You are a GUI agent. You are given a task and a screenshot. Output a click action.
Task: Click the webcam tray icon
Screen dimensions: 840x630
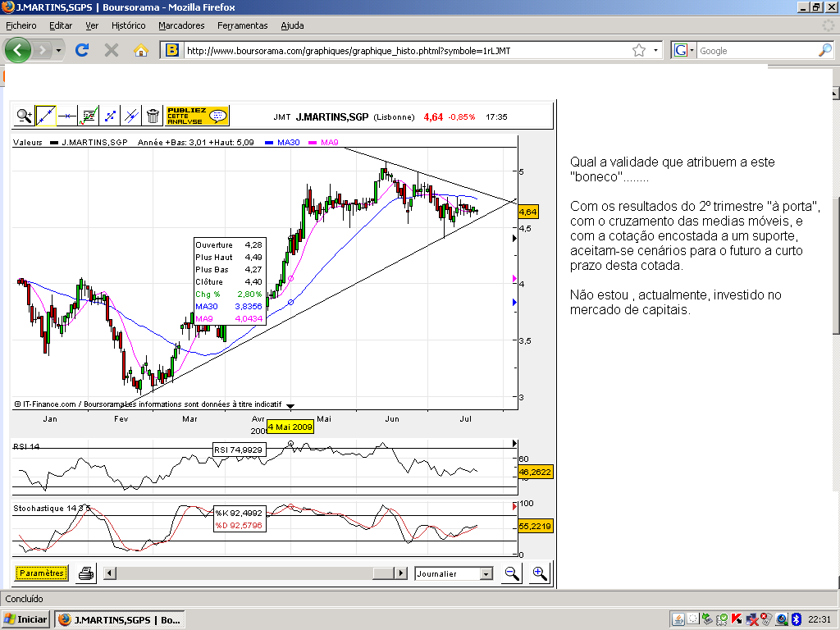(782, 620)
